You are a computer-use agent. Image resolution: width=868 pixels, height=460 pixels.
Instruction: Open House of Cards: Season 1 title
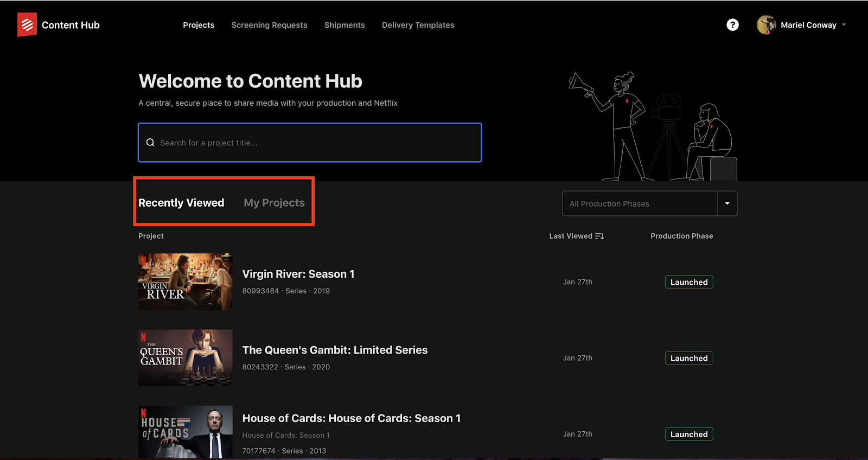352,418
